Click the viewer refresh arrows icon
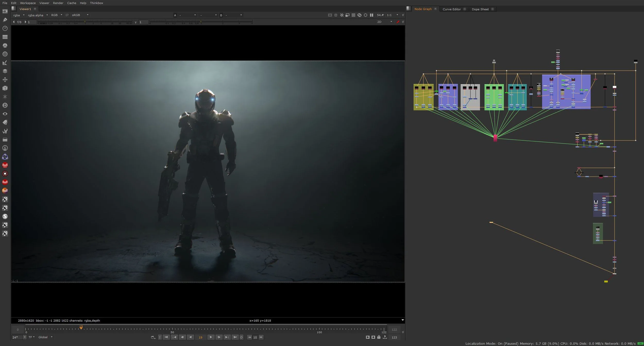The width and height of the screenshot is (644, 346). click(359, 15)
